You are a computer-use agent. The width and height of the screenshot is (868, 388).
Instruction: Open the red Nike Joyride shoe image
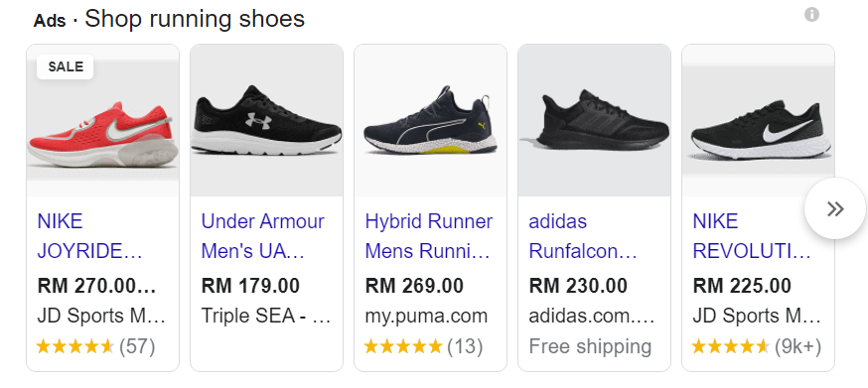click(x=103, y=120)
